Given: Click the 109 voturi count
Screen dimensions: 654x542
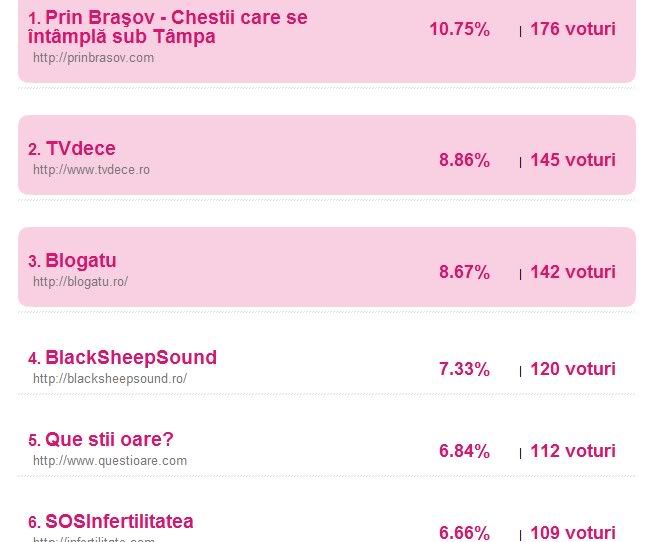Looking at the screenshot, I should coord(573,533).
